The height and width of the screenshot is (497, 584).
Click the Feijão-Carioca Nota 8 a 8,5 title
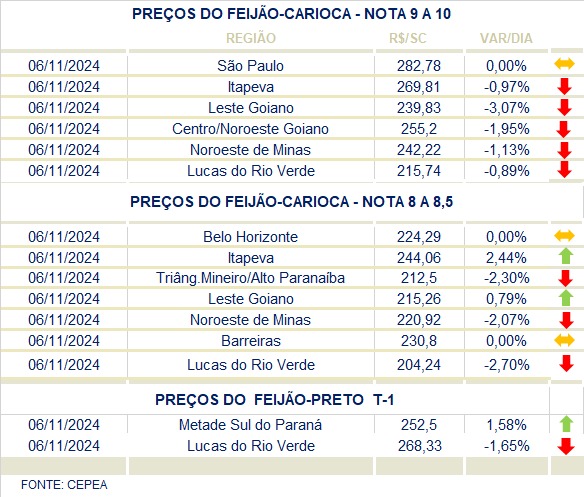[292, 202]
